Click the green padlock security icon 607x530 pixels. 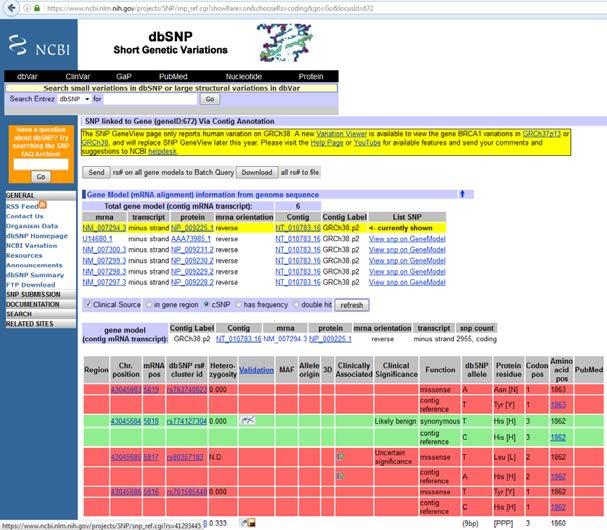pyautogui.click(x=37, y=8)
